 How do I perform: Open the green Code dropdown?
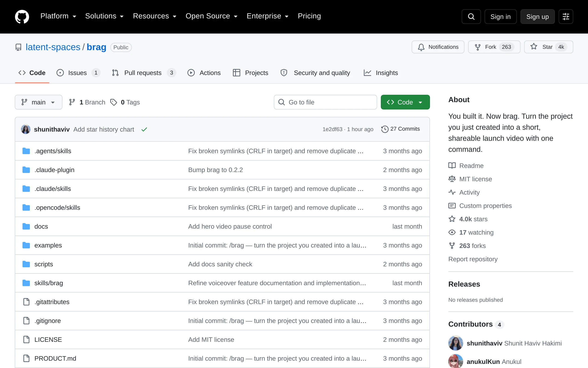(405, 102)
